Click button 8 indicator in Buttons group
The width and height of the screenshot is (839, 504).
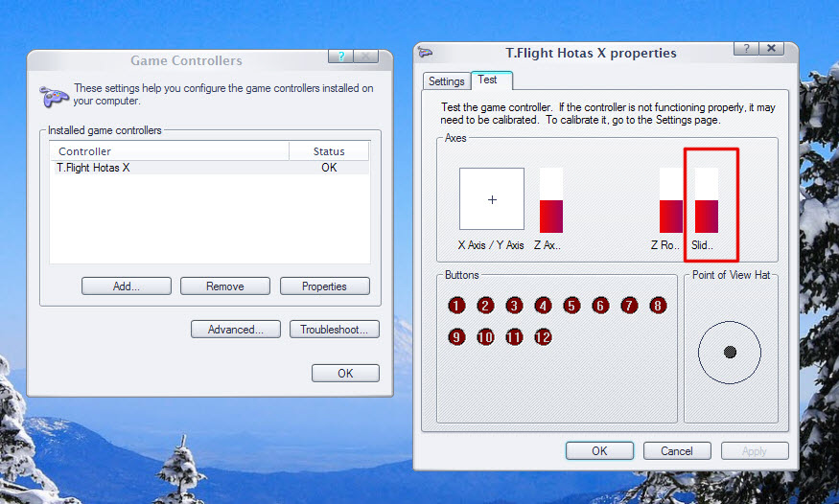658,306
